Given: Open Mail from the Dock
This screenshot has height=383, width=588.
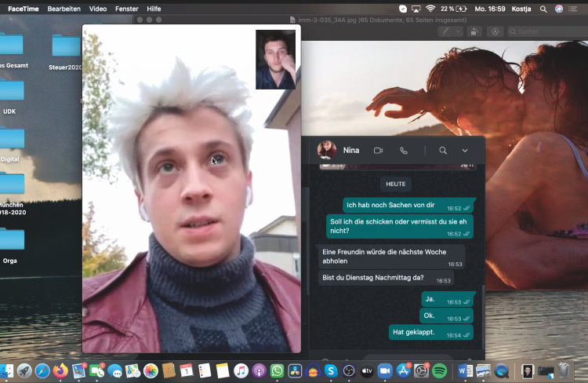Looking at the screenshot, I should pos(78,371).
